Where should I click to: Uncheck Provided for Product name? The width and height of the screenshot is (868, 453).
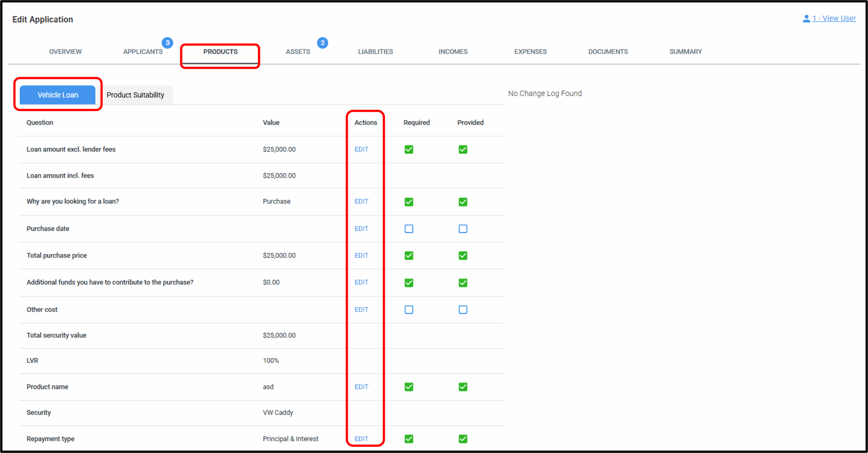(463, 387)
